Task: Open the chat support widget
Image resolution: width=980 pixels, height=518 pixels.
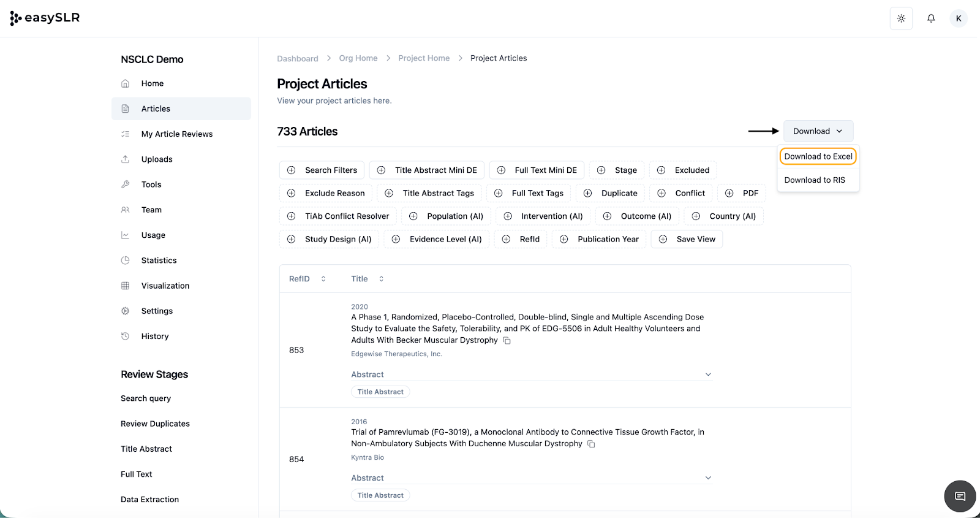Action: pos(960,496)
